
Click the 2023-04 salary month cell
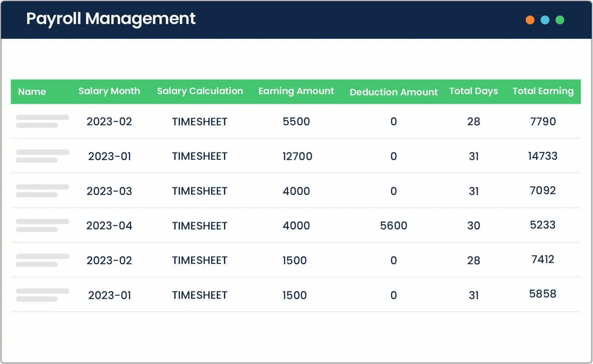(109, 226)
